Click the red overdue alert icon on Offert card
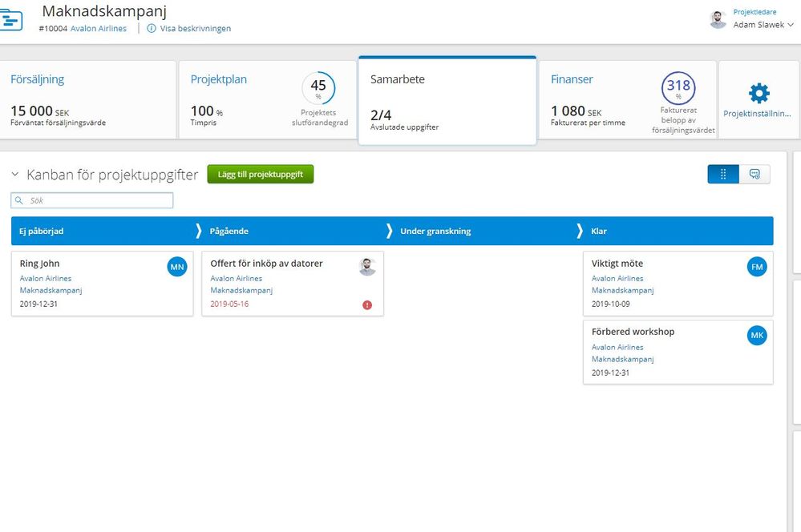 (x=367, y=305)
